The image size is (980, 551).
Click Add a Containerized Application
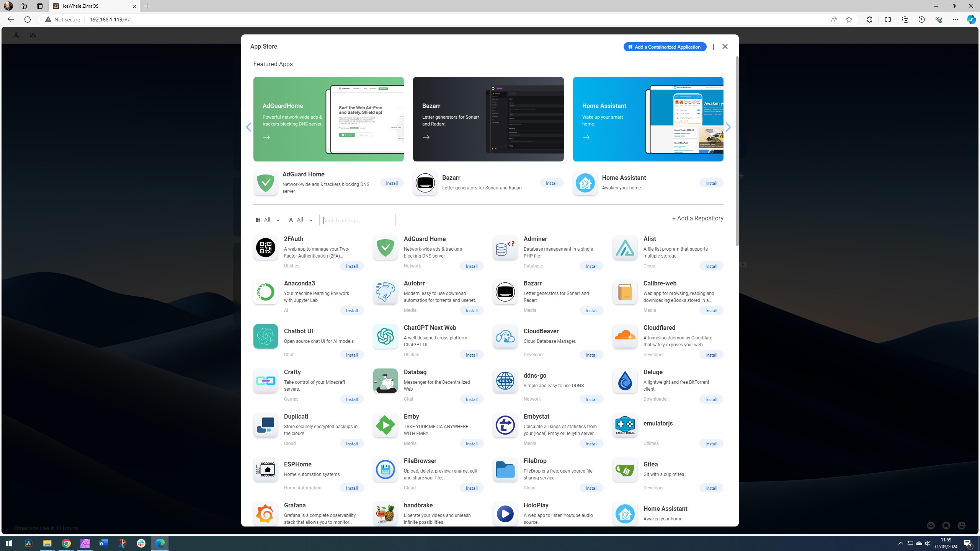point(665,47)
